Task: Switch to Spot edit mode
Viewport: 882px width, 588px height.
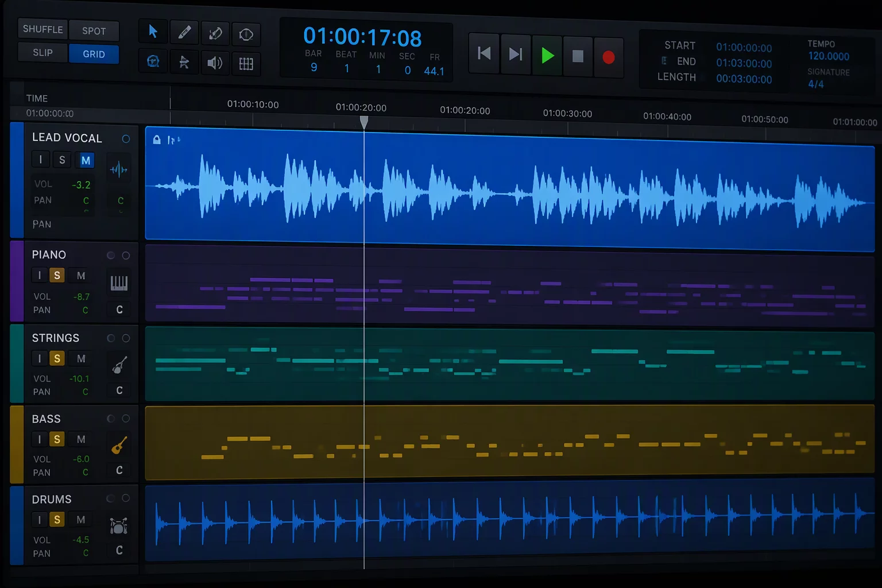Action: click(94, 31)
